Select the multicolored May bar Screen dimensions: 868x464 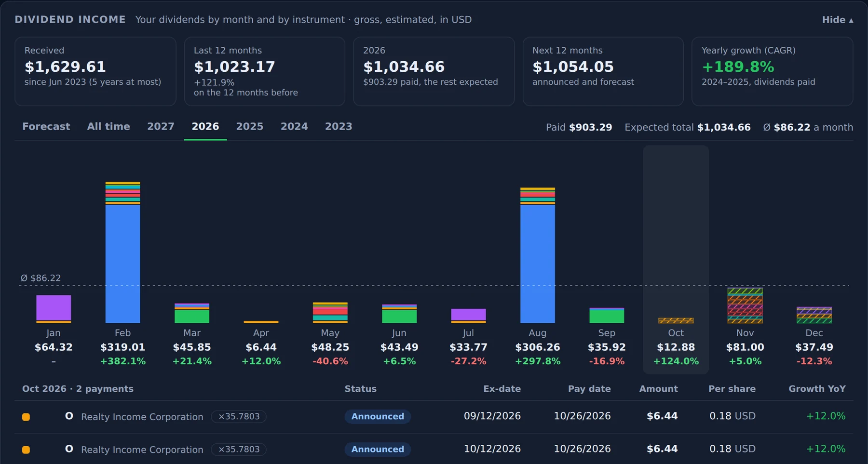point(330,313)
